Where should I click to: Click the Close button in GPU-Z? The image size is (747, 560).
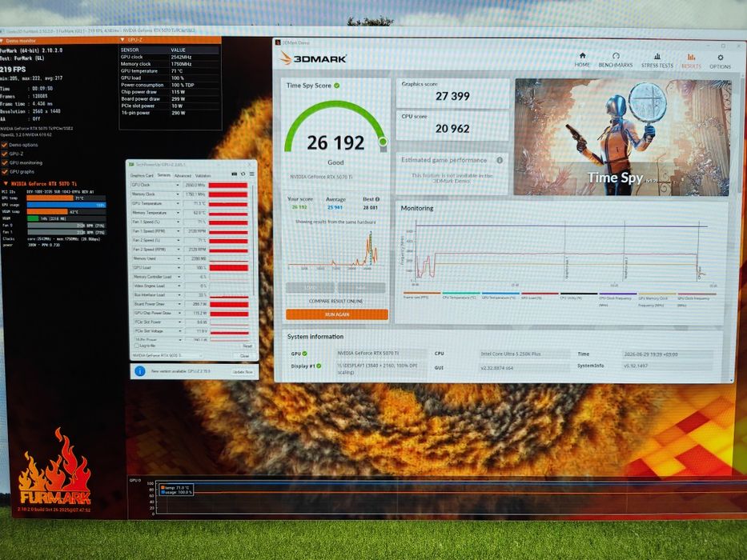click(244, 356)
